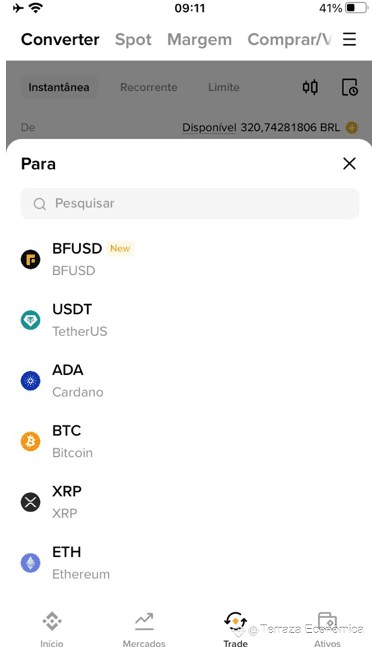Open Ativos wallet in bottom navigation
Image resolution: width=372 pixels, height=647 pixels.
click(327, 629)
